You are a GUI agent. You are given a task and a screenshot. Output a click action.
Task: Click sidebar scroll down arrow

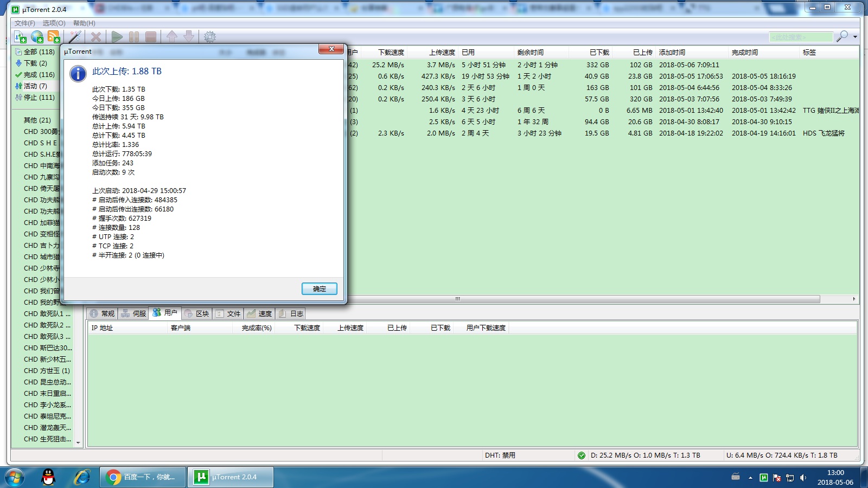78,443
